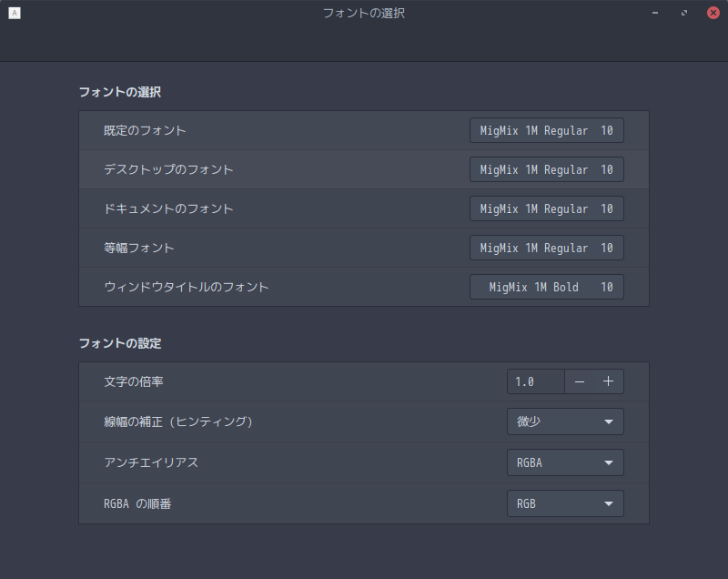This screenshot has width=728, height=579.
Task: Click the 既定のフォント font button
Action: point(546,131)
